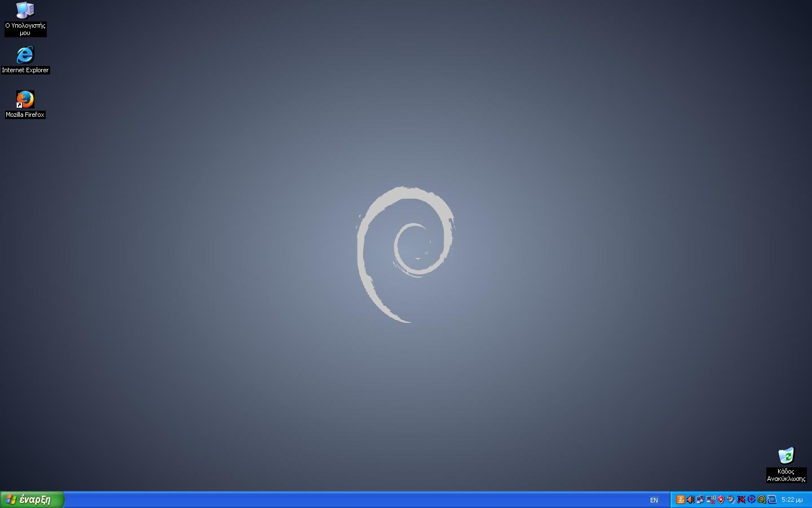Viewport: 812px width, 508px height.
Task: Open the red shield security alert icon
Action: (x=721, y=500)
